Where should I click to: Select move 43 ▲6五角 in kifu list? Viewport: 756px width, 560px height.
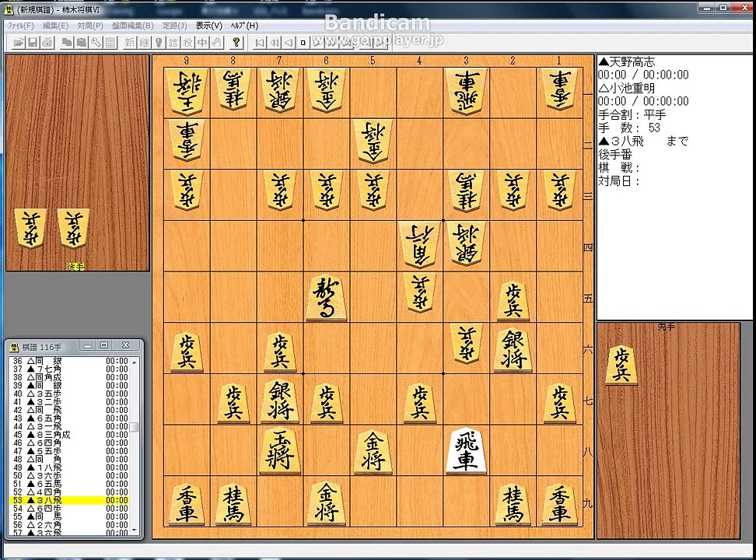(x=70, y=418)
